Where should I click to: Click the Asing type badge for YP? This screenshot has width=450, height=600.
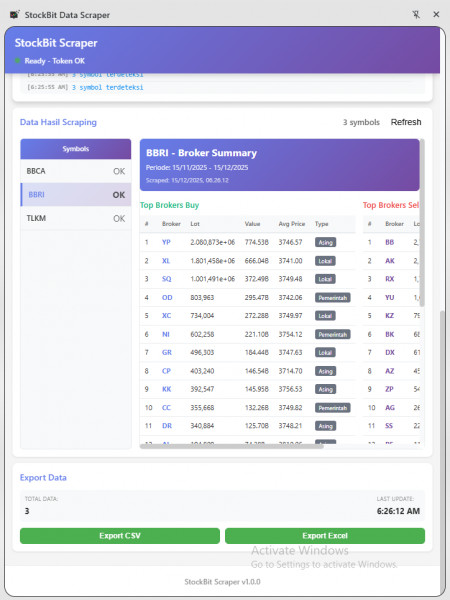(325, 242)
